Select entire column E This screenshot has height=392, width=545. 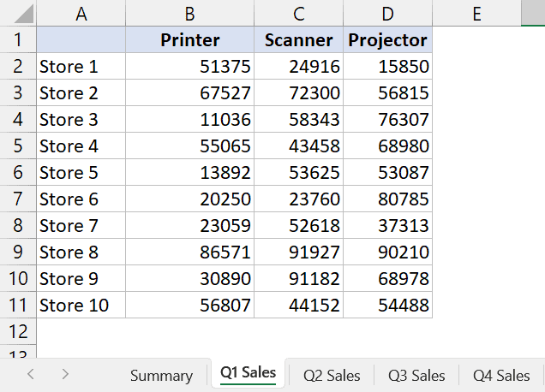coord(476,14)
